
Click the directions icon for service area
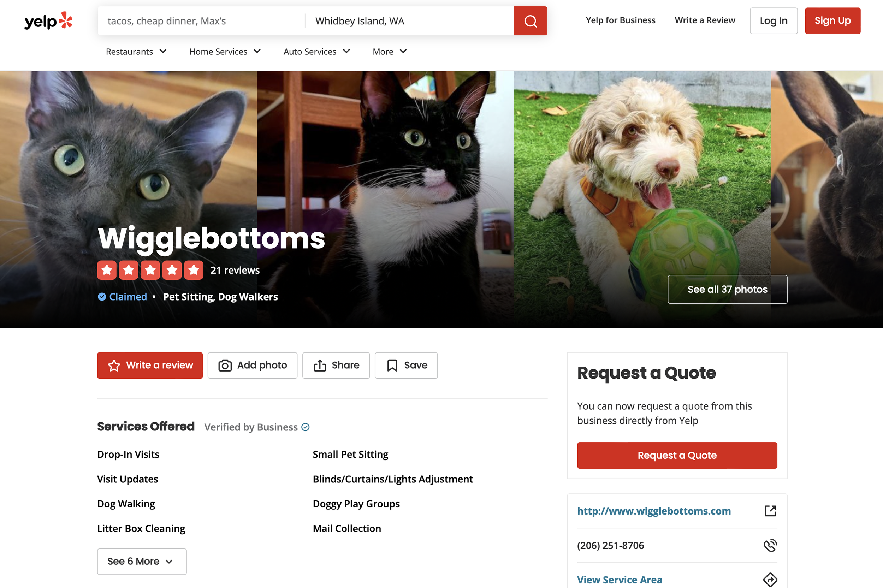pyautogui.click(x=770, y=580)
